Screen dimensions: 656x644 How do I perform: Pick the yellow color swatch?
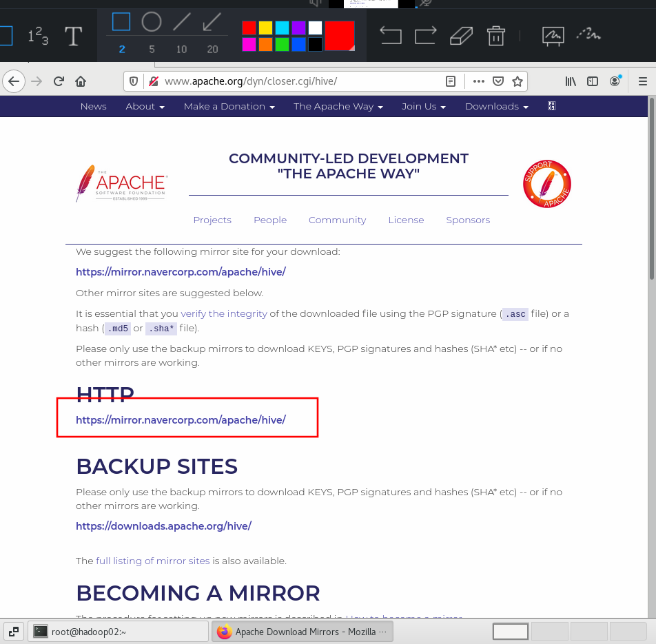coord(265,28)
